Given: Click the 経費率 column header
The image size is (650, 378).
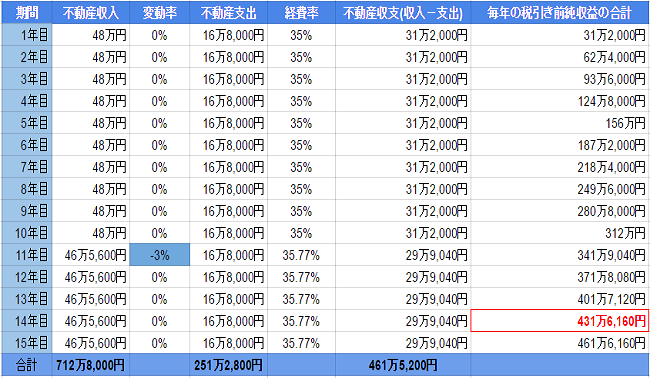Looking at the screenshot, I should pos(301,12).
